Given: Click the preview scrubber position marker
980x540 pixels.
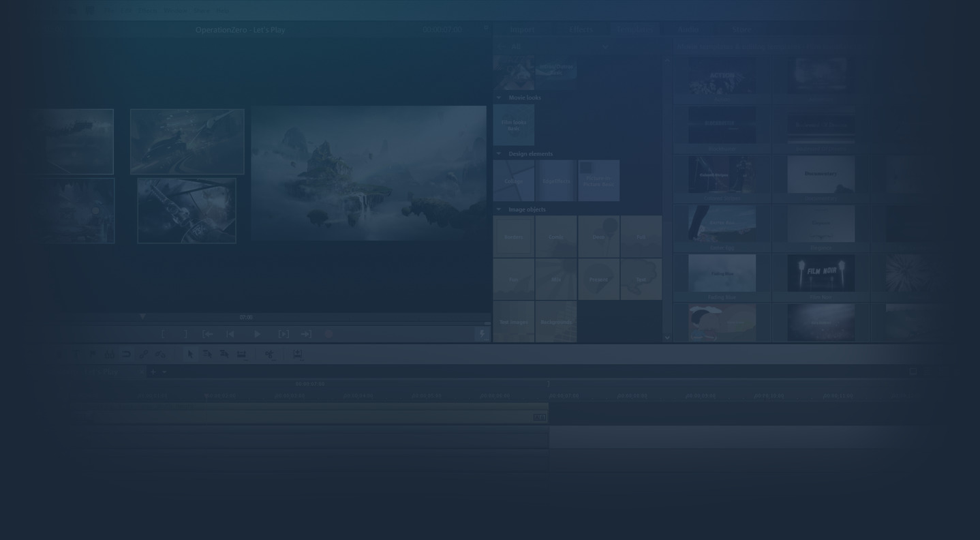Looking at the screenshot, I should [142, 317].
